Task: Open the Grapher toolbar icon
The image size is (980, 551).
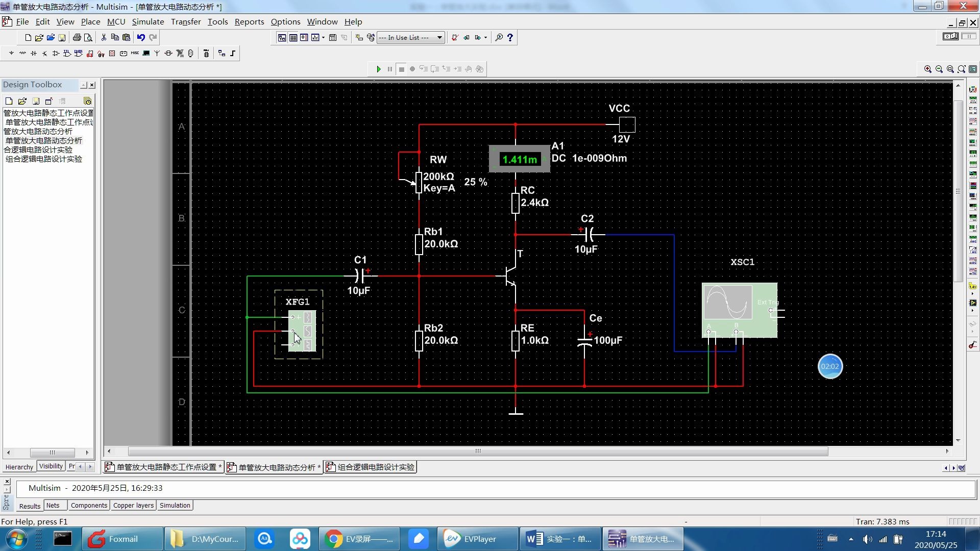Action: click(315, 37)
